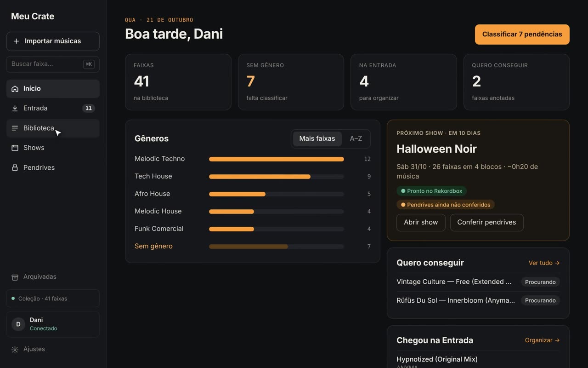Click the calendar icon beside Shows

pyautogui.click(x=15, y=148)
